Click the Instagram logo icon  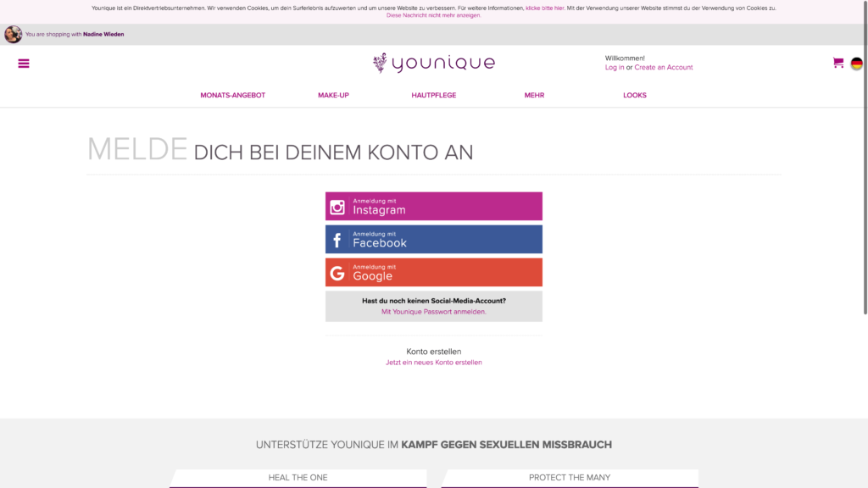click(337, 207)
